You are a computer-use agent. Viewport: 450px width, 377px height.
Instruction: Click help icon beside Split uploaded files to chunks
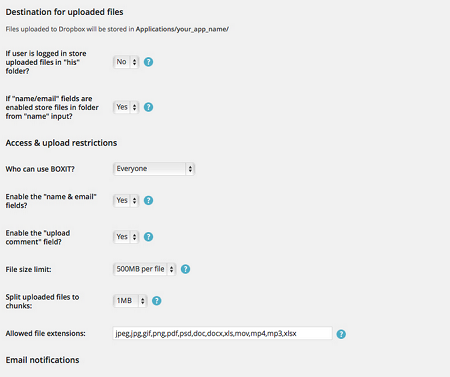pos(156,301)
